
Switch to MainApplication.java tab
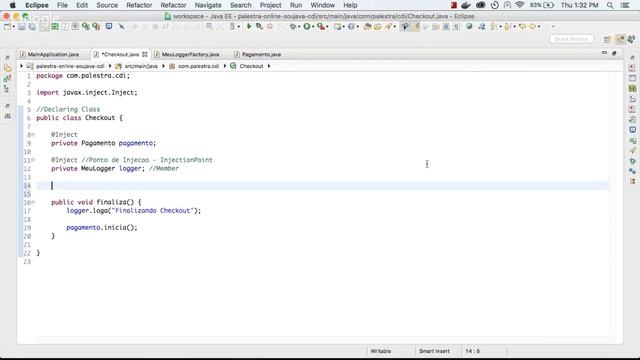point(53,54)
